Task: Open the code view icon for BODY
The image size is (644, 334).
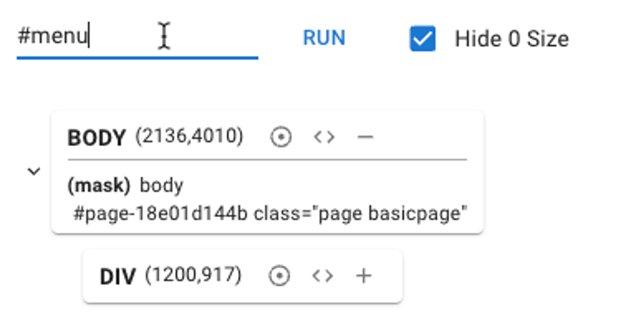Action: [x=324, y=137]
